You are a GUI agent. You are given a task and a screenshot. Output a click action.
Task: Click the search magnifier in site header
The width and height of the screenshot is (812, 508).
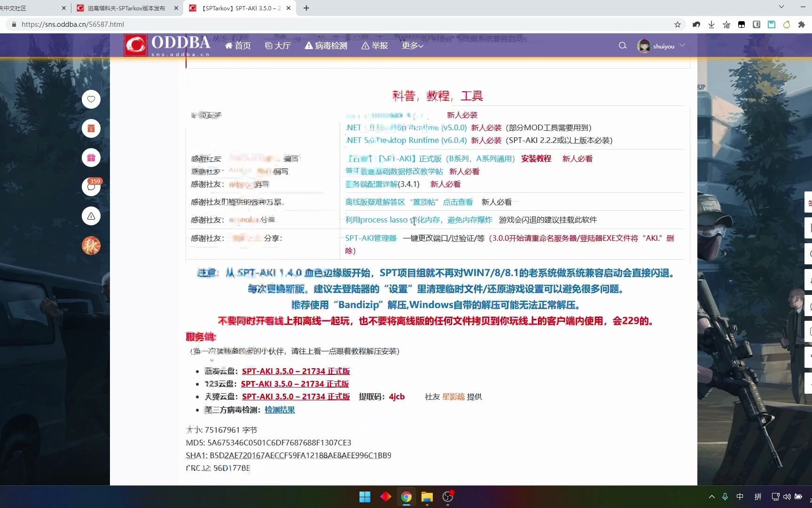[x=623, y=46]
